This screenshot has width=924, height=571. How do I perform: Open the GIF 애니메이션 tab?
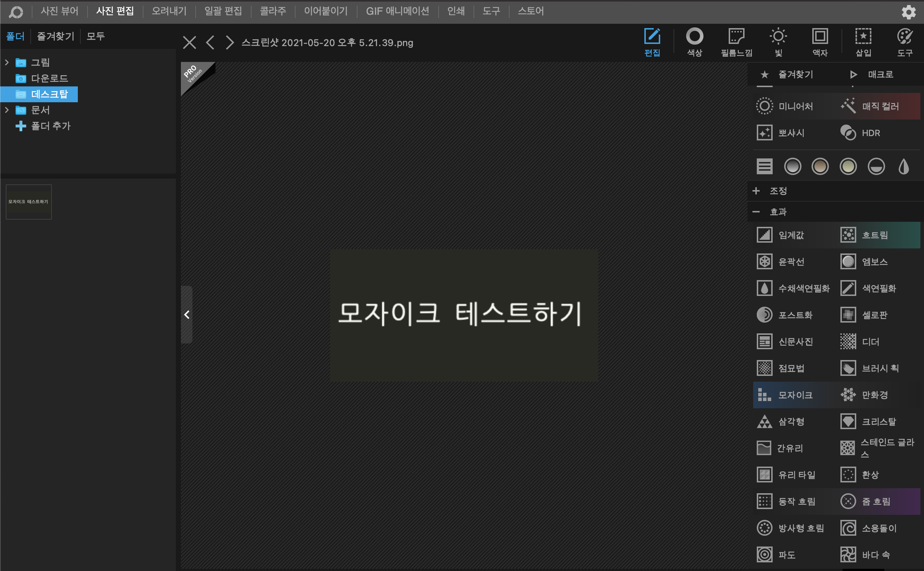(397, 11)
